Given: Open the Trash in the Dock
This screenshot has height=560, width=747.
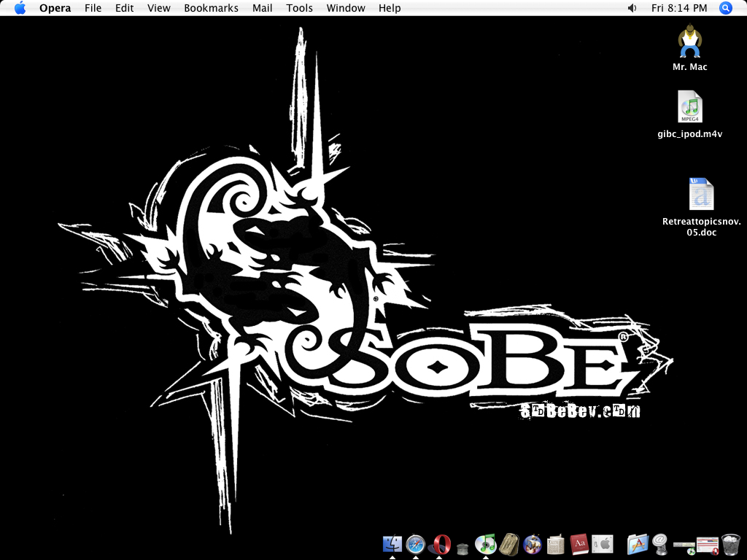Looking at the screenshot, I should click(730, 544).
